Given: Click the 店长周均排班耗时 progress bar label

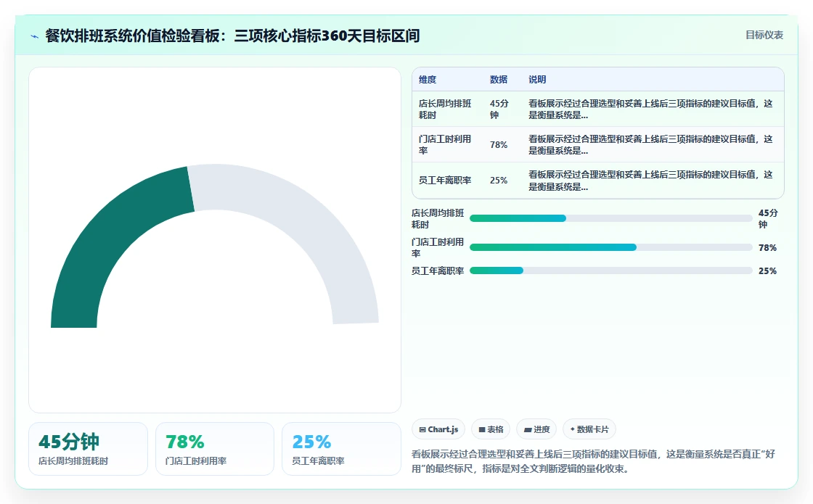Looking at the screenshot, I should coord(438,218).
